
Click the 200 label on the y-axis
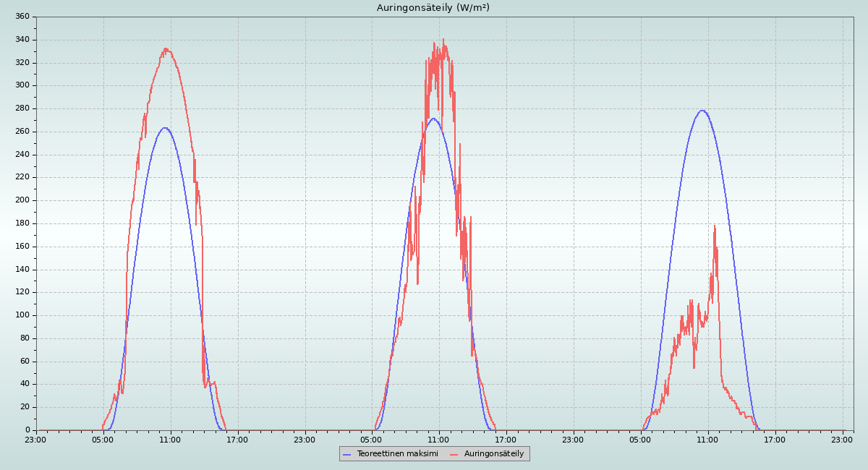22,200
